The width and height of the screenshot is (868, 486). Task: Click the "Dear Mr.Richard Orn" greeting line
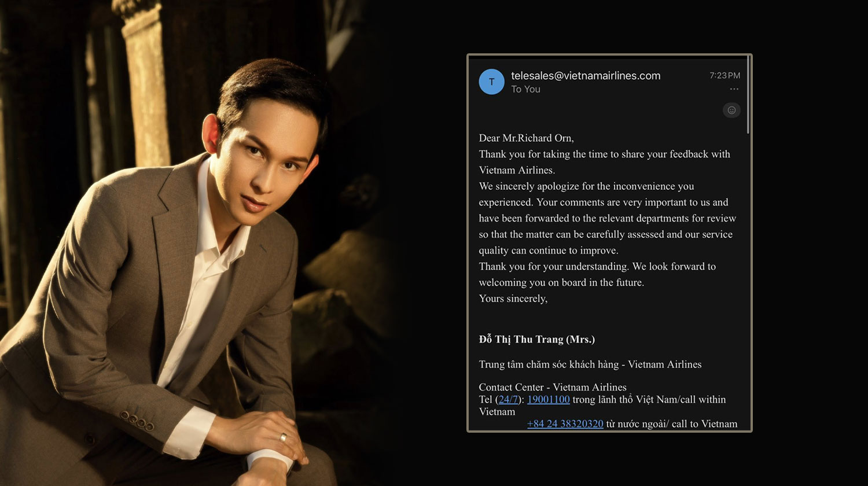click(526, 138)
